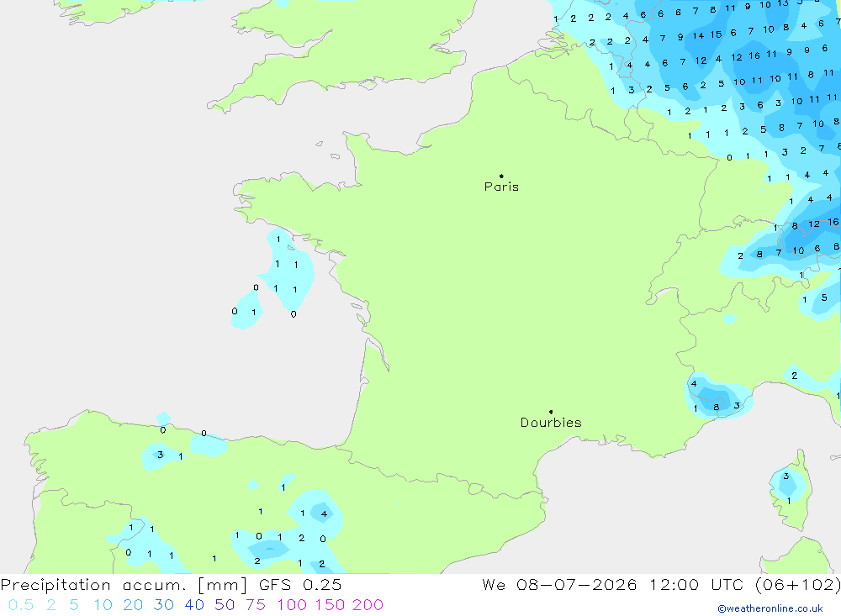The image size is (841, 616).
Task: Click the map value 14 over Belgium
Action: tap(698, 36)
